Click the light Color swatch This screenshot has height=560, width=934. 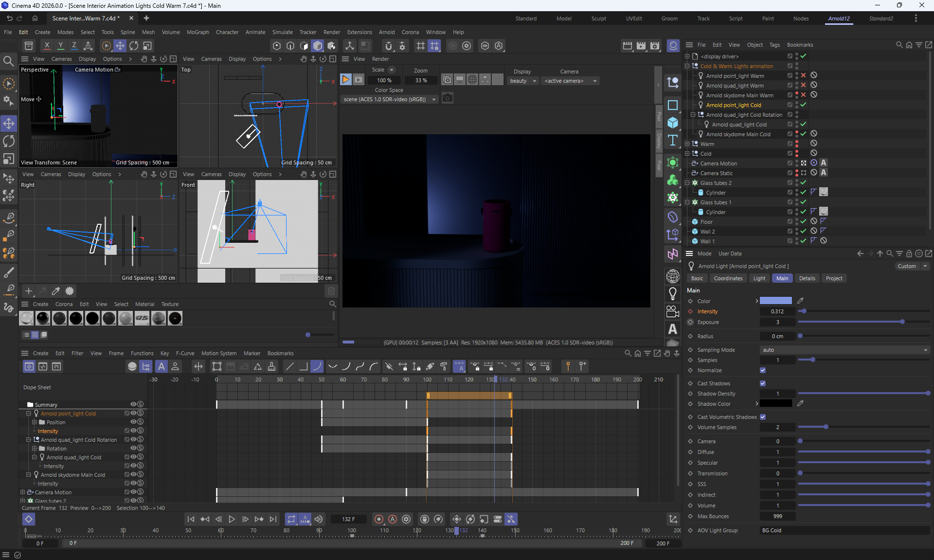coord(775,301)
